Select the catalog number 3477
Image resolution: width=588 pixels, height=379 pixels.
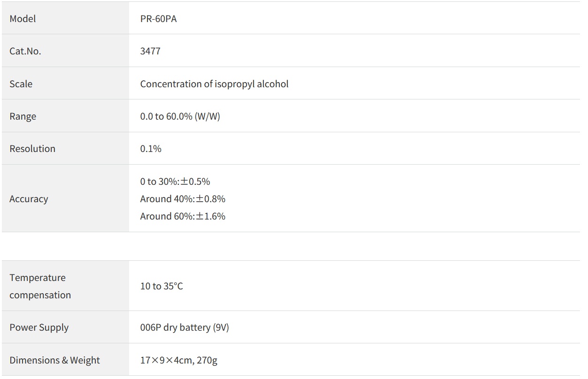tap(150, 51)
